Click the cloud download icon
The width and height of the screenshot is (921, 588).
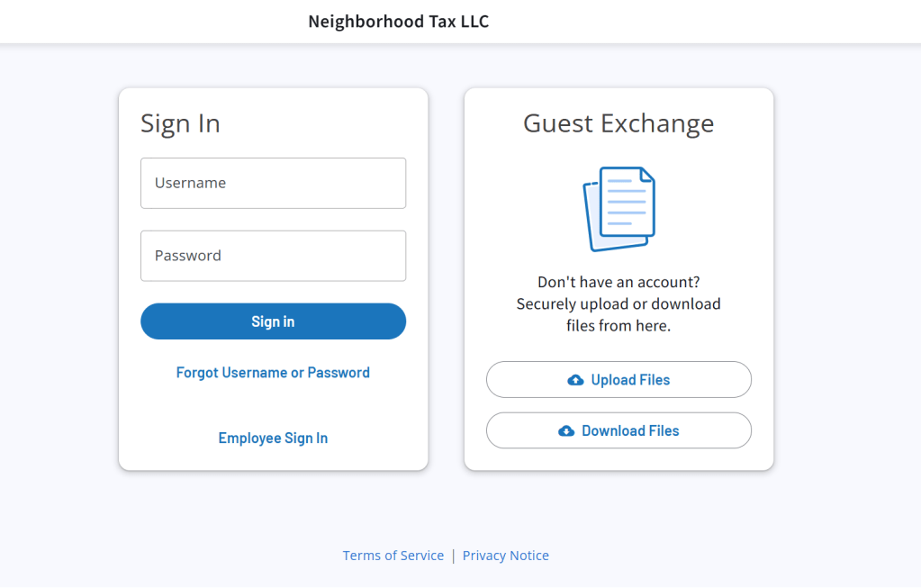point(566,431)
